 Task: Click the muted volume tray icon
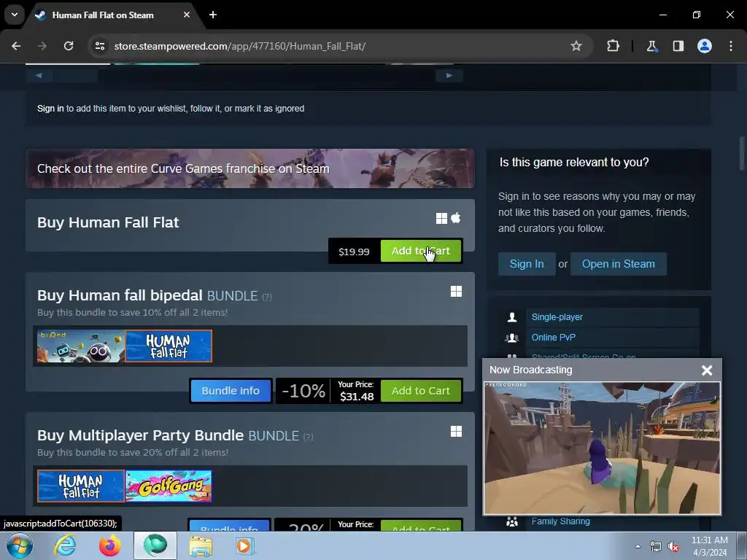tap(673, 547)
